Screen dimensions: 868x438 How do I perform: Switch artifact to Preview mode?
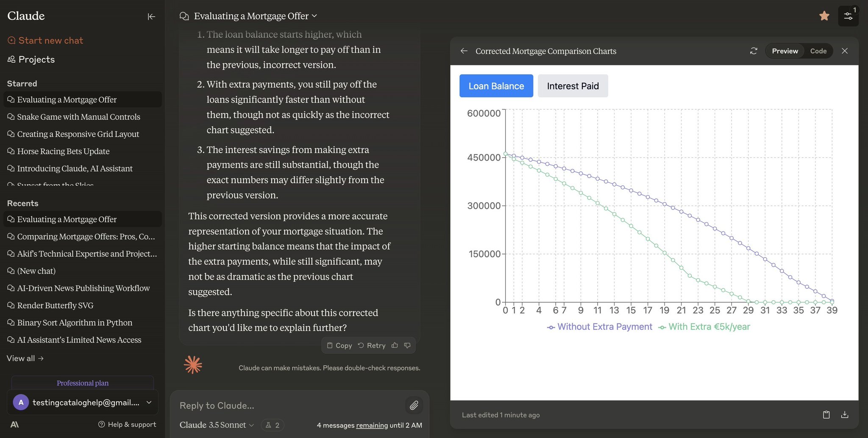(x=785, y=51)
